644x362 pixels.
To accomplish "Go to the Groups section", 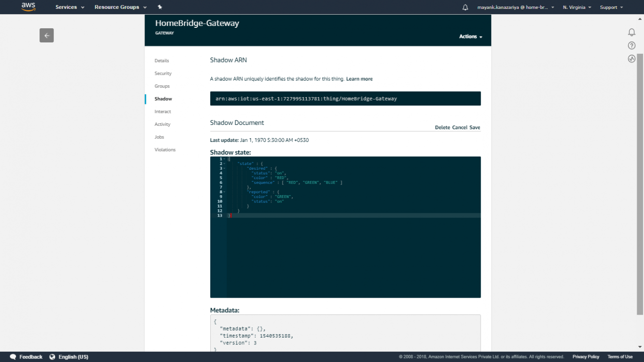I will click(x=162, y=86).
